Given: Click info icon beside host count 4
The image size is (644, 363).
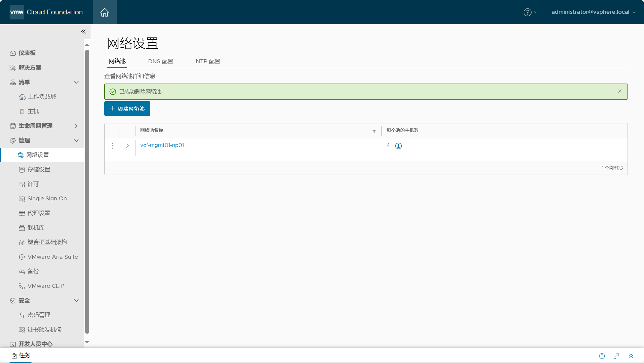Looking at the screenshot, I should (398, 146).
